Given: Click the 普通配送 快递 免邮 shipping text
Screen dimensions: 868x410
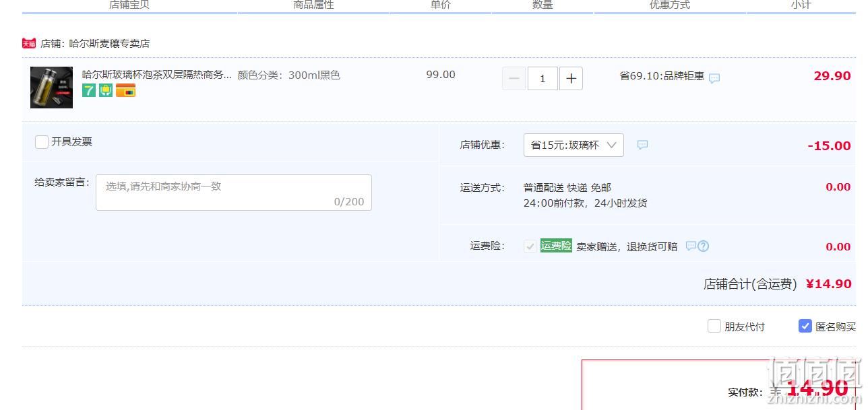Looking at the screenshot, I should (x=567, y=188).
